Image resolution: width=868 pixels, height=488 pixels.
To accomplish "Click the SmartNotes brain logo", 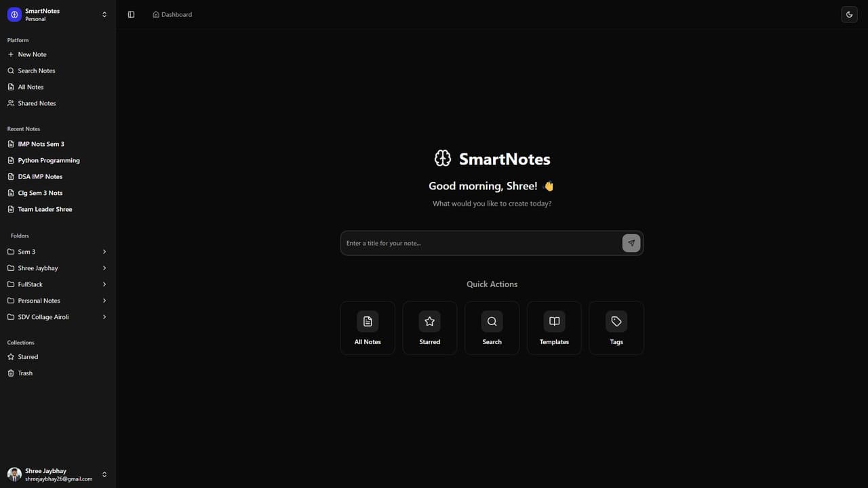I will [443, 157].
